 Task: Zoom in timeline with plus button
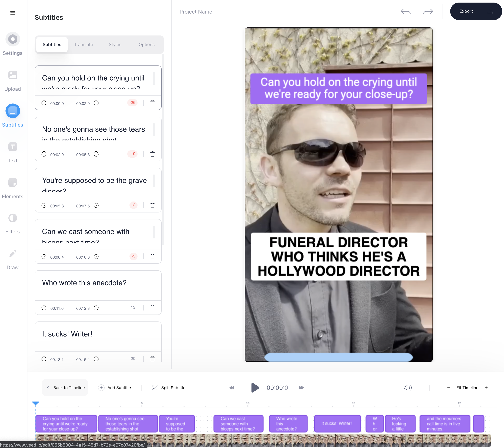[486, 388]
